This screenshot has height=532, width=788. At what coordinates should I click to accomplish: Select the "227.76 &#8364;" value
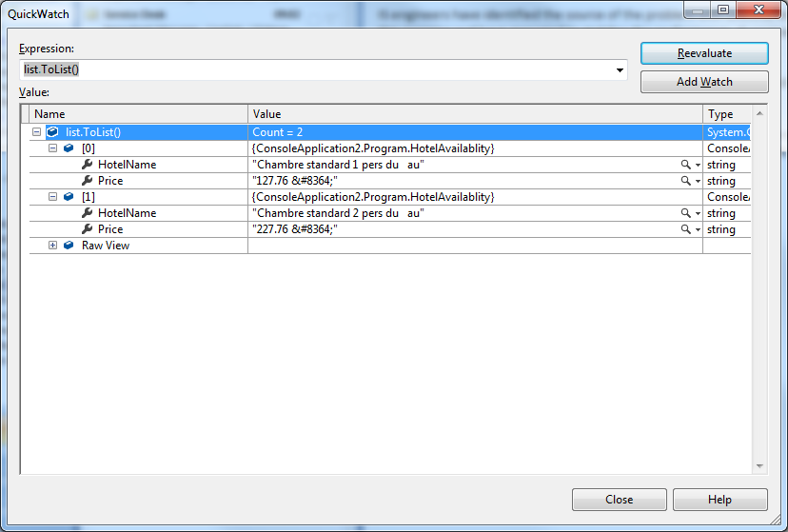[294, 229]
